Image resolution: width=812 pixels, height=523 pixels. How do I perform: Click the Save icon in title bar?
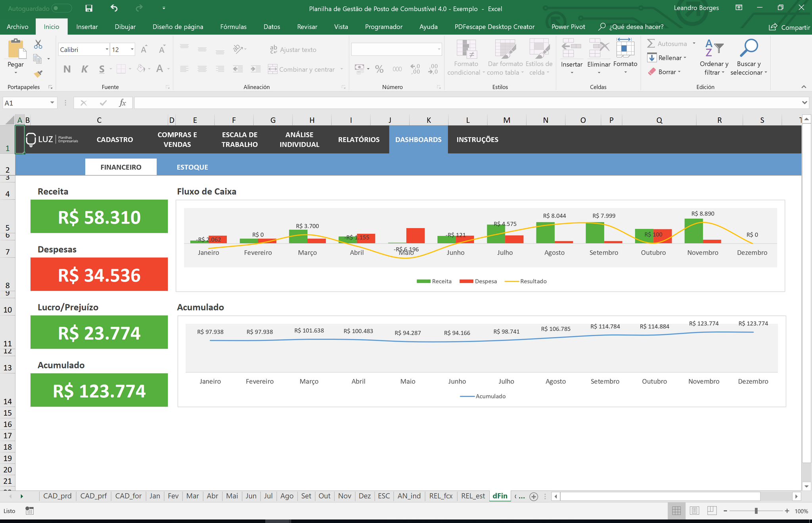point(89,8)
